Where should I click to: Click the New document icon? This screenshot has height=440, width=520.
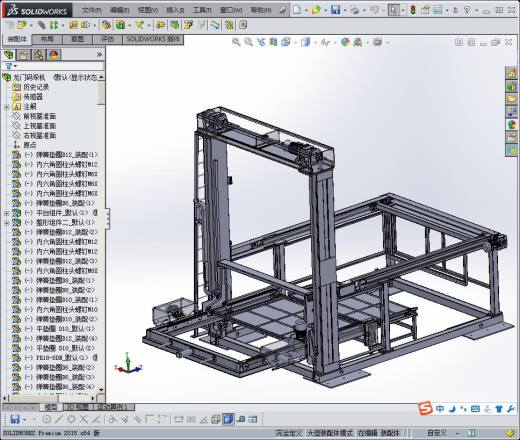[296, 10]
